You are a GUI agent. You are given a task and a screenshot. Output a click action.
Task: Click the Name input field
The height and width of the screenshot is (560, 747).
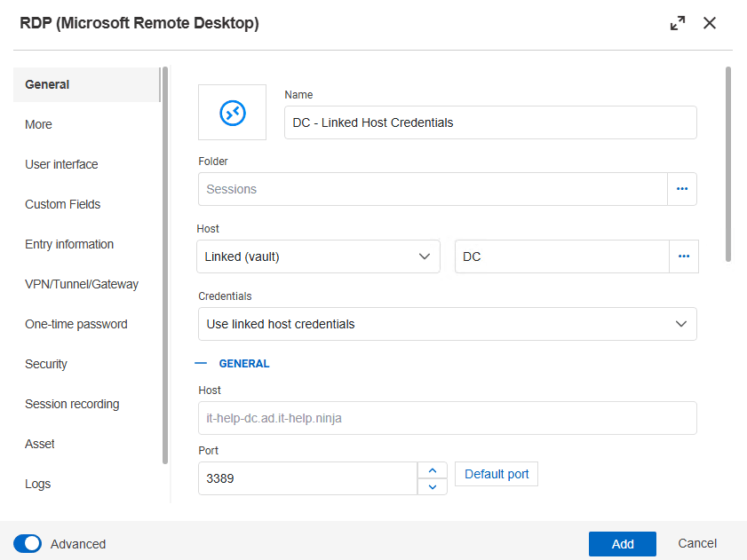coord(490,122)
